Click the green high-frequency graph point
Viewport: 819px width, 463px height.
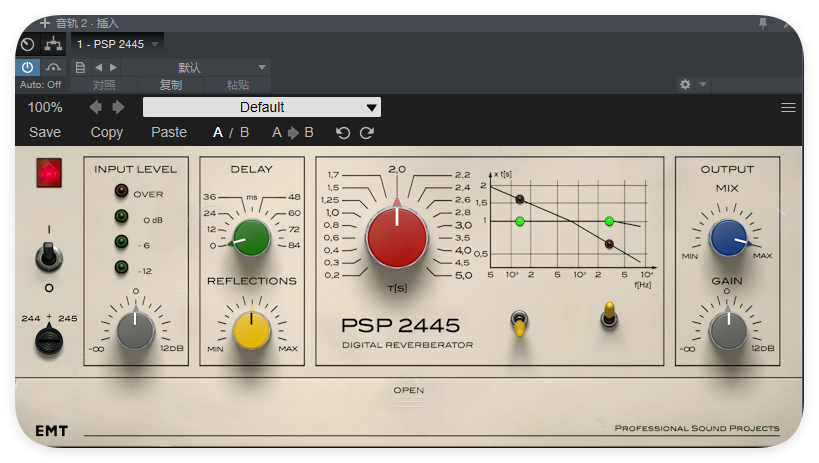(609, 221)
